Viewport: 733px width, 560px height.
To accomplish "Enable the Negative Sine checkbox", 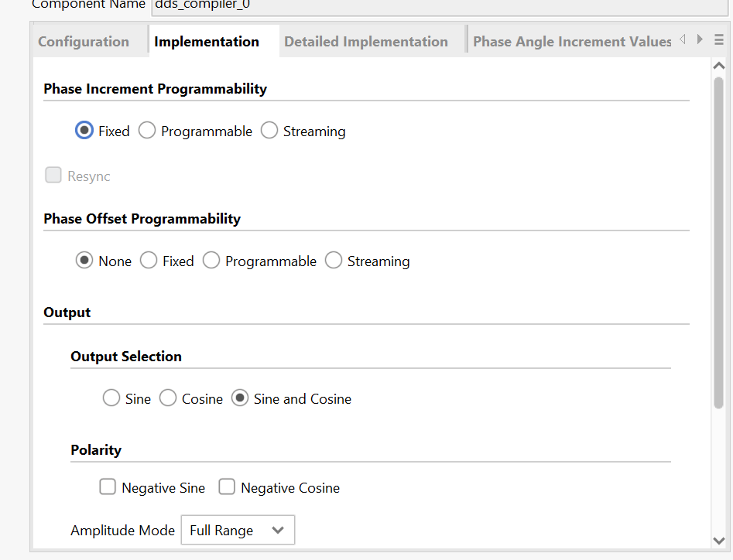I will (x=108, y=487).
